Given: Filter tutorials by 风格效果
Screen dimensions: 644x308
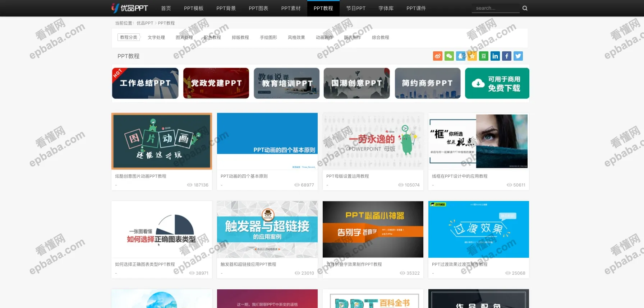Looking at the screenshot, I should [296, 37].
